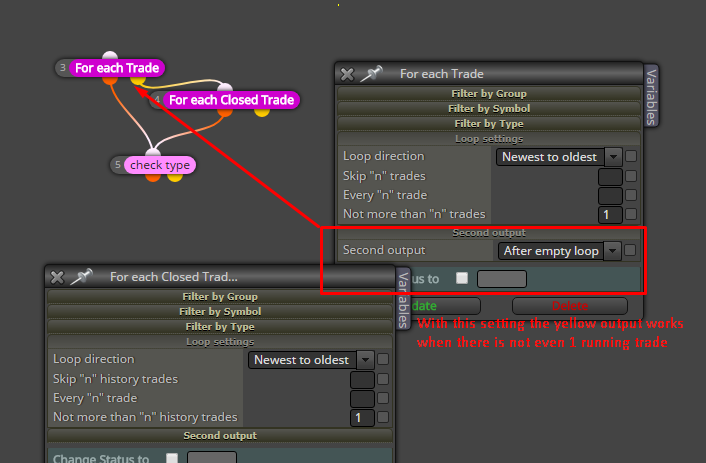
Task: Open Variables tab of For each Trade panel
Action: coord(651,96)
